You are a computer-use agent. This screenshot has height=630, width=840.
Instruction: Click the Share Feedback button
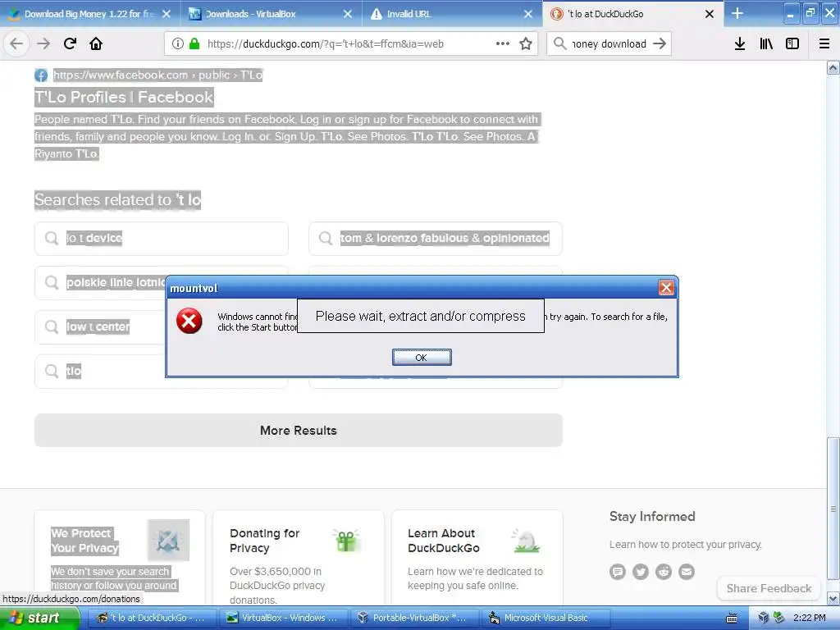coord(769,588)
